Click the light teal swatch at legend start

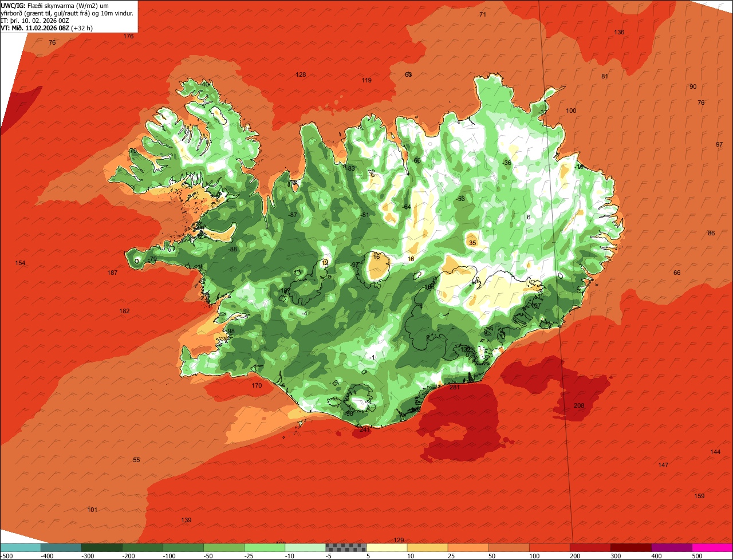click(20, 547)
